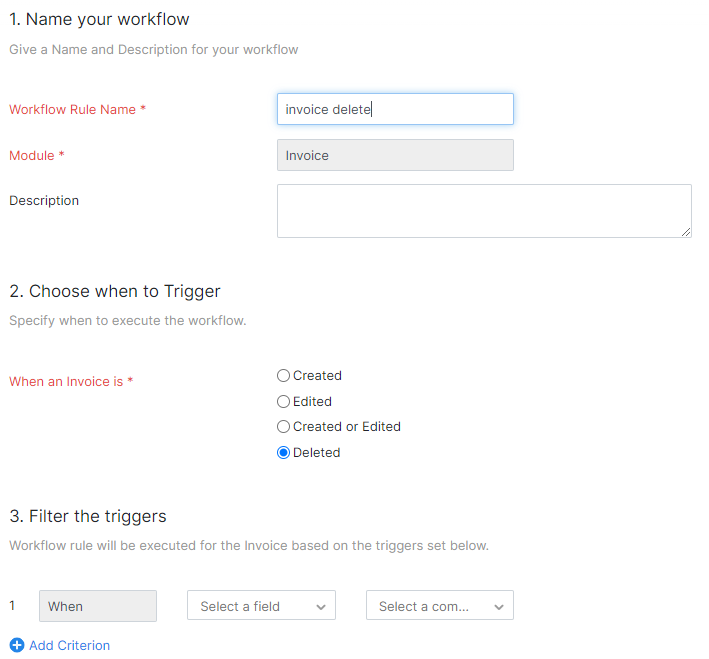This screenshot has width=709, height=659.
Task: Click the Description field label
Action: click(x=44, y=200)
